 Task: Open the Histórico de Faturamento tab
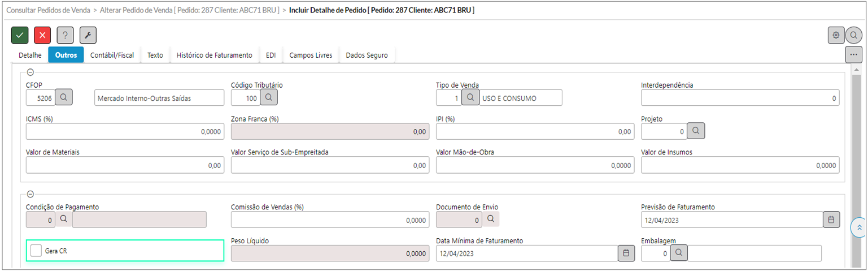coord(214,55)
